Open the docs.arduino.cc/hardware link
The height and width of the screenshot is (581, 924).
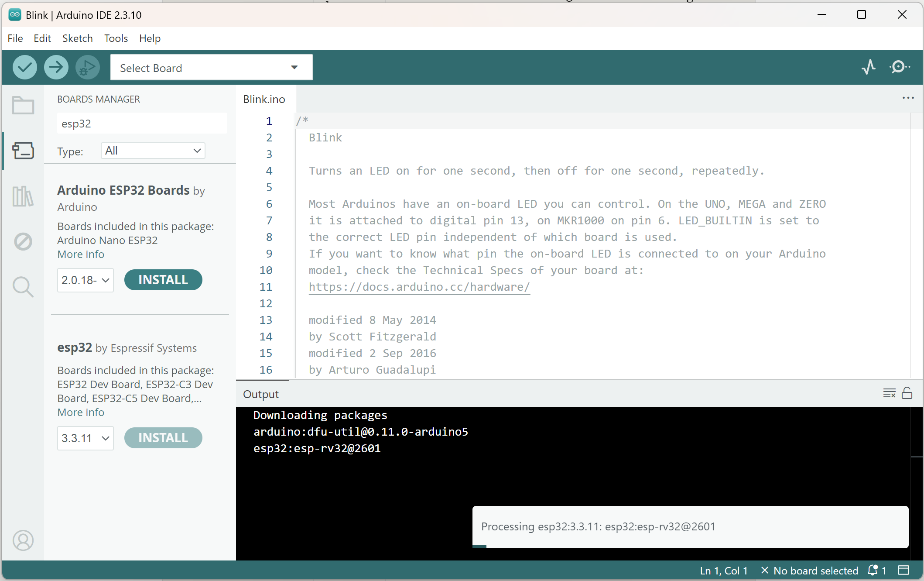pyautogui.click(x=419, y=287)
